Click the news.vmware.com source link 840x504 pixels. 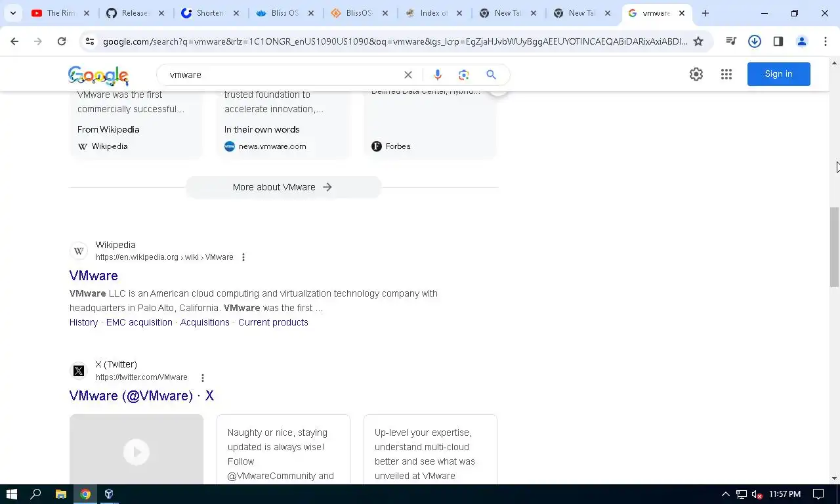272,146
